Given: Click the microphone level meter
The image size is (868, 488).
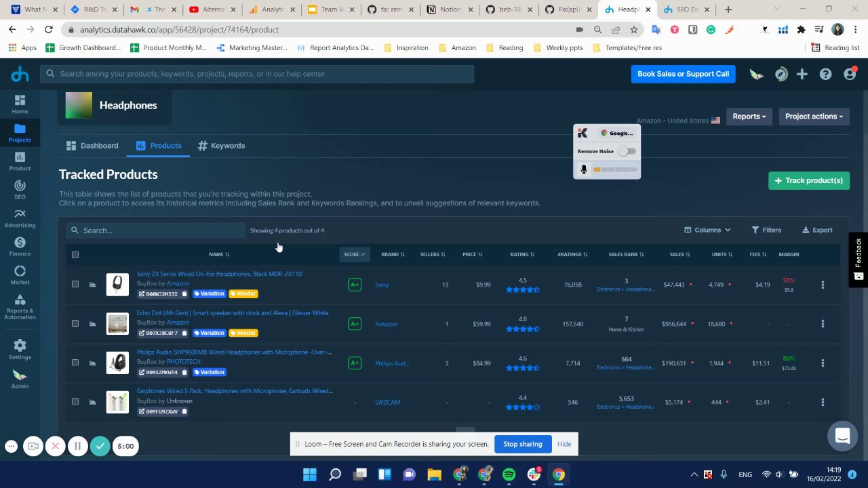Looking at the screenshot, I should [614, 169].
